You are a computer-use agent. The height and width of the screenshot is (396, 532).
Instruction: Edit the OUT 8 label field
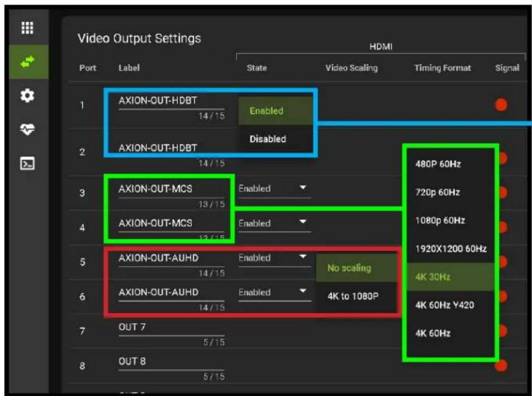coord(171,362)
